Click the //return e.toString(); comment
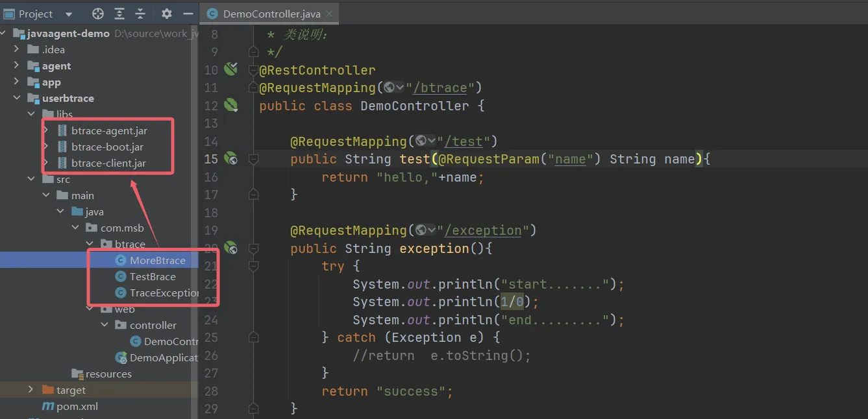 coord(441,355)
